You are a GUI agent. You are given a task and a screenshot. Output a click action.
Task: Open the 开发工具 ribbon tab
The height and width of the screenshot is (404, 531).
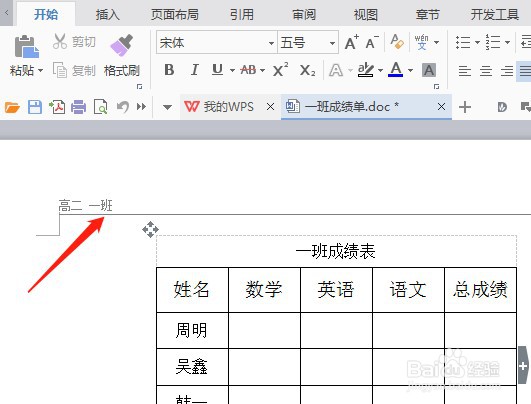(x=495, y=15)
